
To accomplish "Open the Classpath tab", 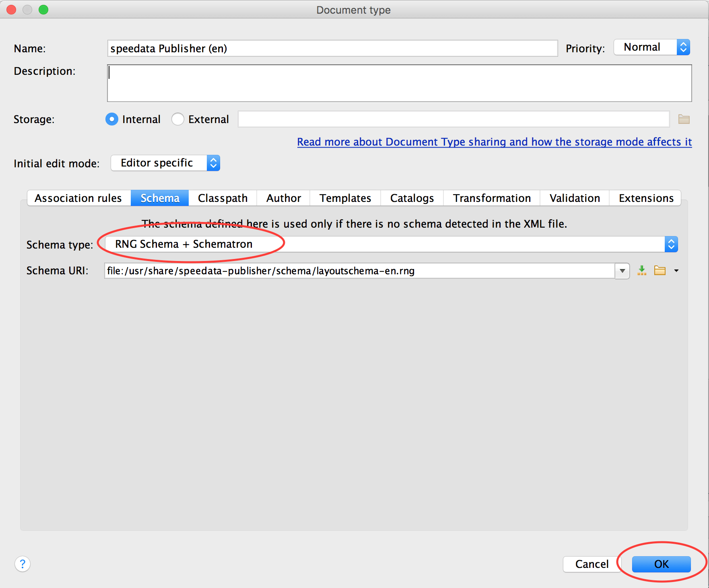I will (223, 198).
